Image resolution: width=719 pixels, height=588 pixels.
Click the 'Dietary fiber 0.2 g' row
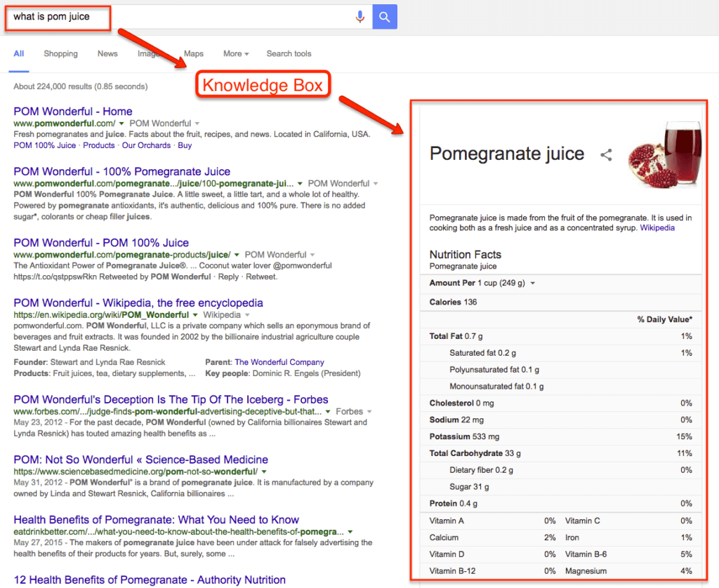click(x=561, y=470)
